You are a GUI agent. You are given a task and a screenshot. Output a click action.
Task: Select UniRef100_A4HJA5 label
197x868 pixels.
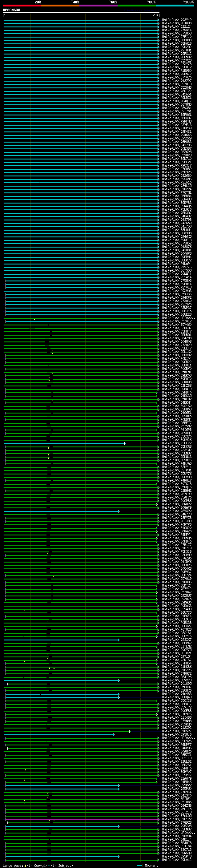[x=177, y=464]
